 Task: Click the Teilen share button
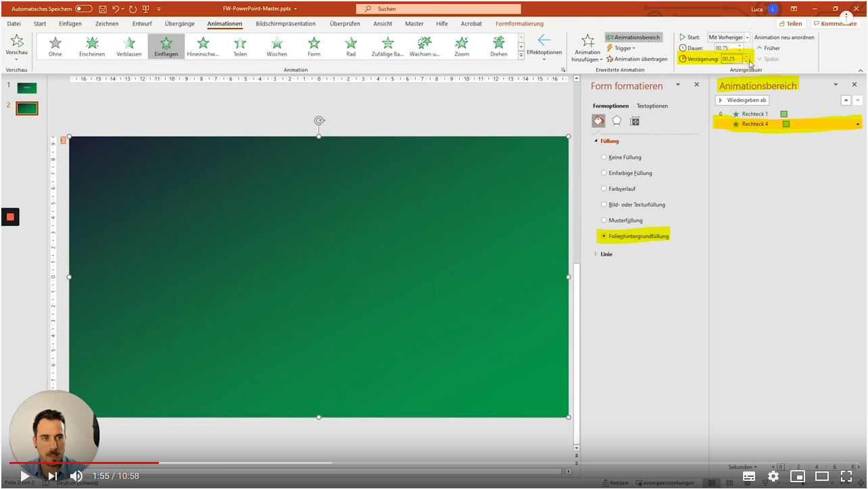point(790,24)
